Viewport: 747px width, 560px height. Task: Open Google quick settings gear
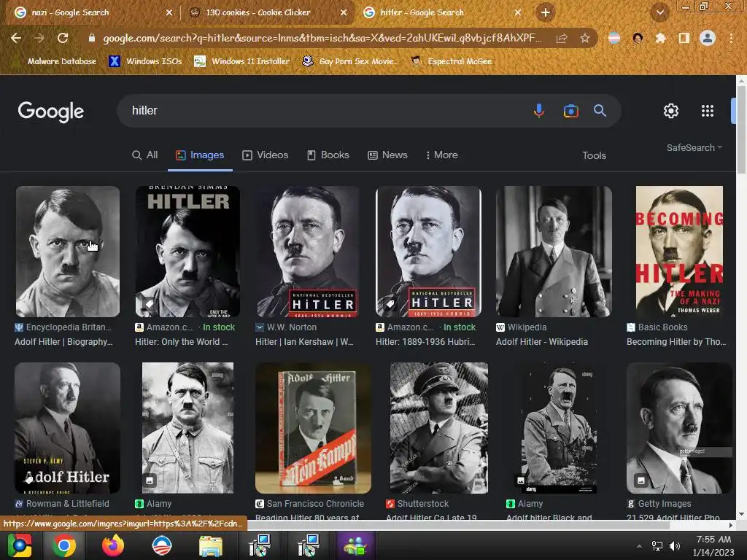click(x=671, y=111)
